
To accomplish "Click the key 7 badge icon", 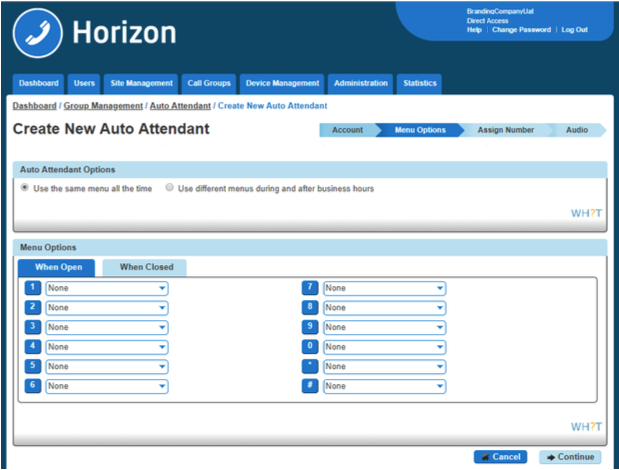I will pyautogui.click(x=310, y=288).
